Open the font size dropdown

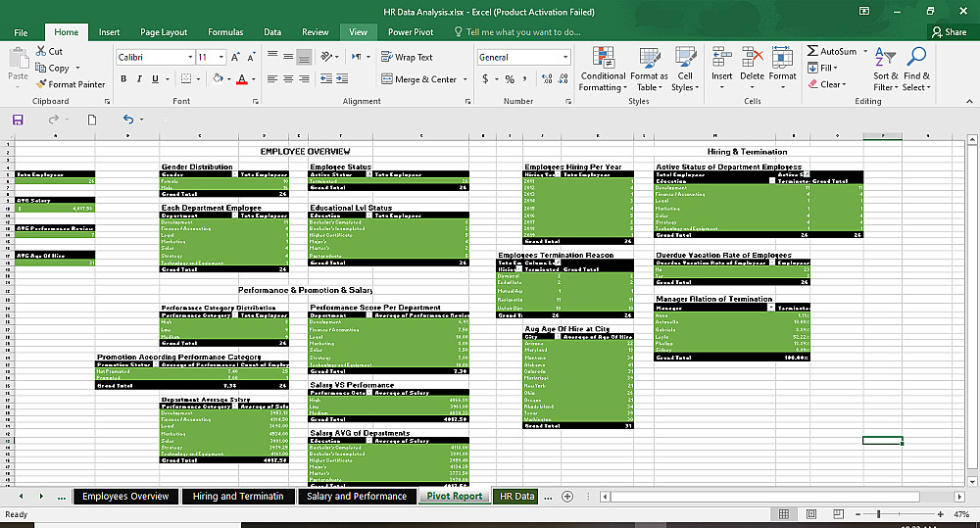[x=221, y=57]
